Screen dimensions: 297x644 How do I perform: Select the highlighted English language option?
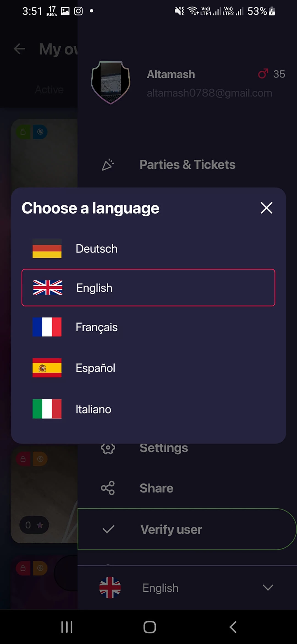pyautogui.click(x=148, y=288)
